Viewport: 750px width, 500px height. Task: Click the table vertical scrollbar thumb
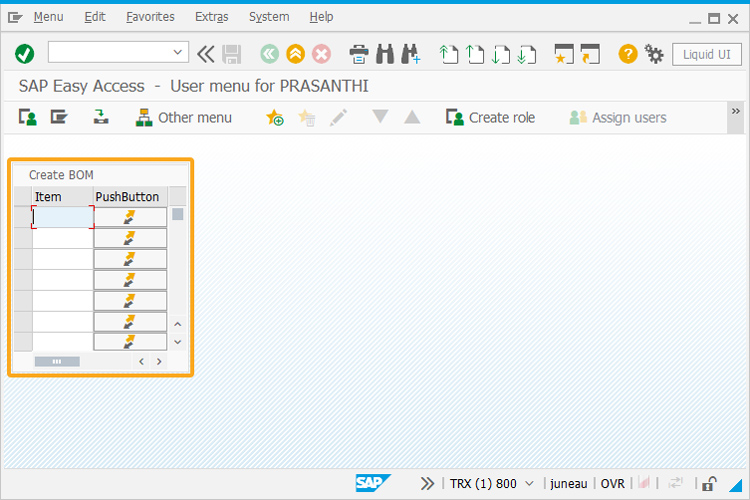(177, 214)
